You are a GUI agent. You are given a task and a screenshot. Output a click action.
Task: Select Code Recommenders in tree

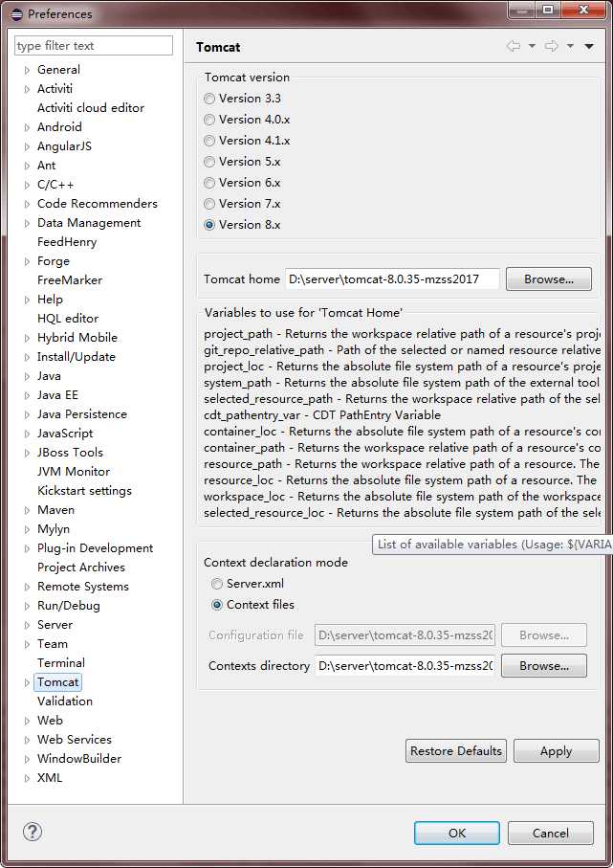click(x=98, y=204)
